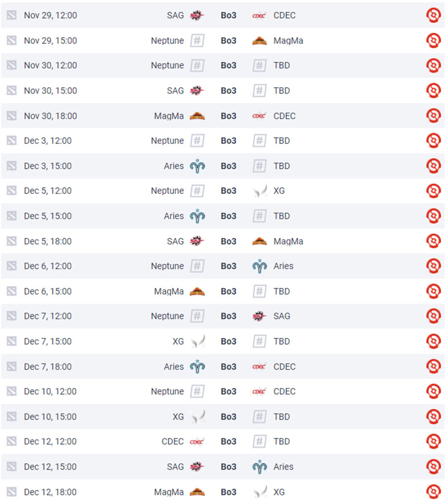The image size is (446, 504).
Task: Click the Dec 3, 12:00 match date
Action: tap(48, 141)
